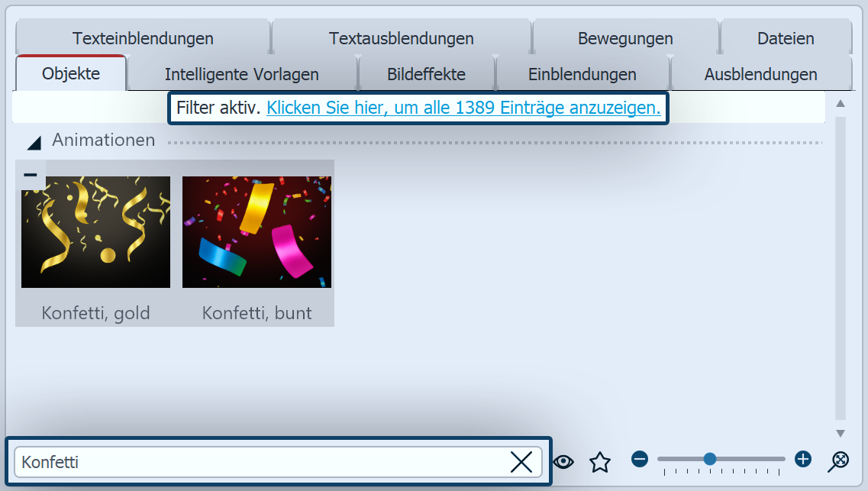The width and height of the screenshot is (868, 491).
Task: Open the Textausblendungen tab
Action: 402,38
